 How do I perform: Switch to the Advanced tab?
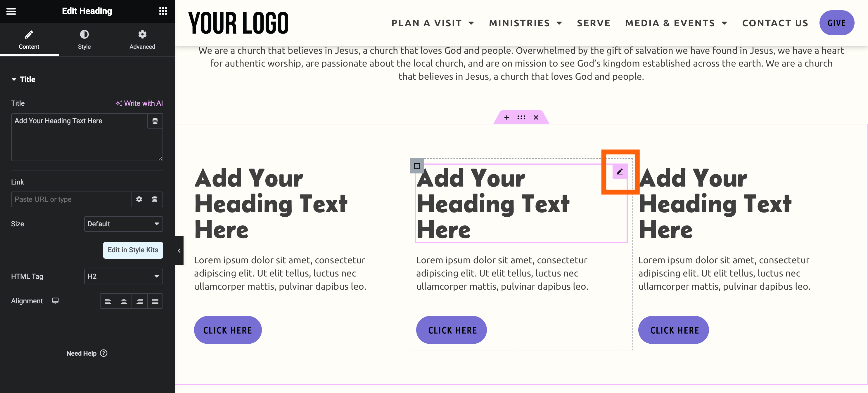(x=142, y=39)
